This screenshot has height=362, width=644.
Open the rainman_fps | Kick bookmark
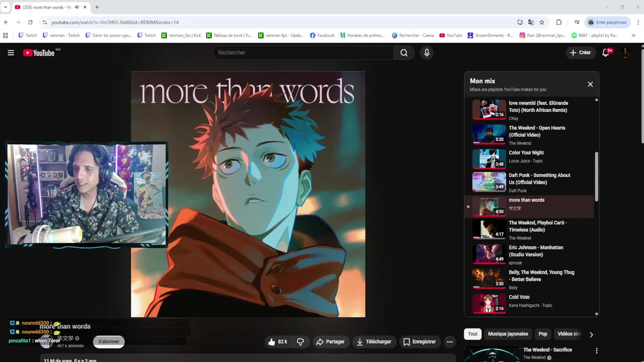pos(181,35)
